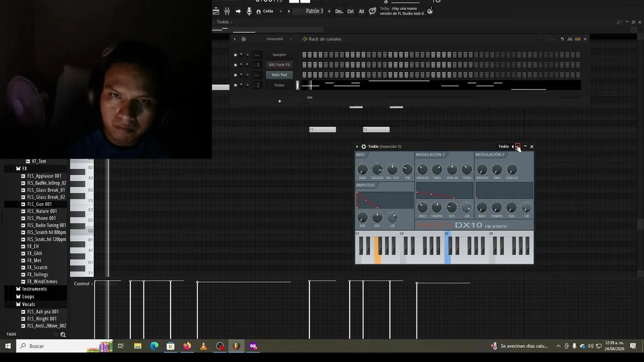The width and height of the screenshot is (644, 362).
Task: Select FLS_Radio Tuning 001 sample
Action: [x=46, y=225]
